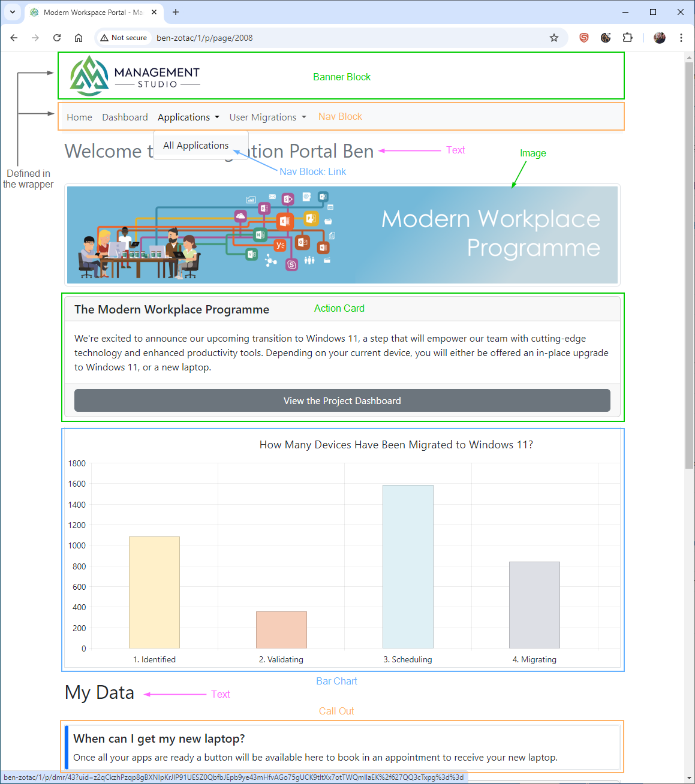
Task: Bookmark this page with the star icon
Action: point(554,38)
